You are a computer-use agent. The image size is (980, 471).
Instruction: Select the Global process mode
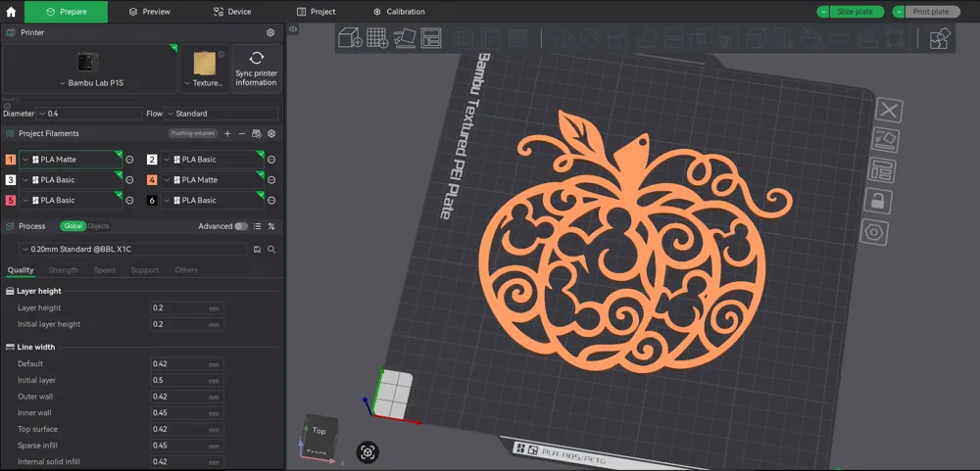(73, 226)
